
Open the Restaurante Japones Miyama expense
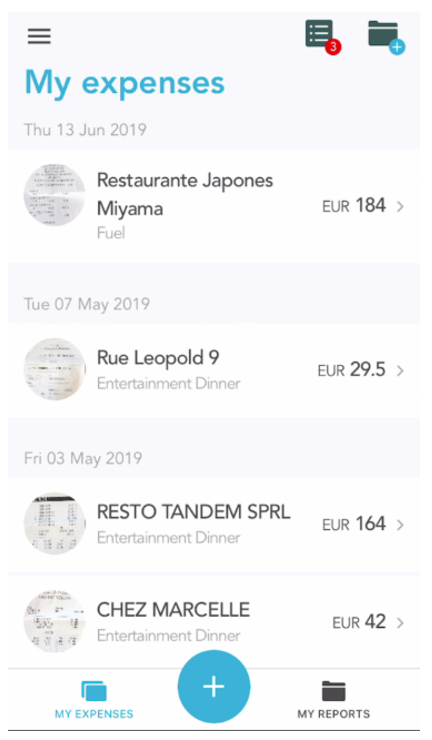coord(214,206)
